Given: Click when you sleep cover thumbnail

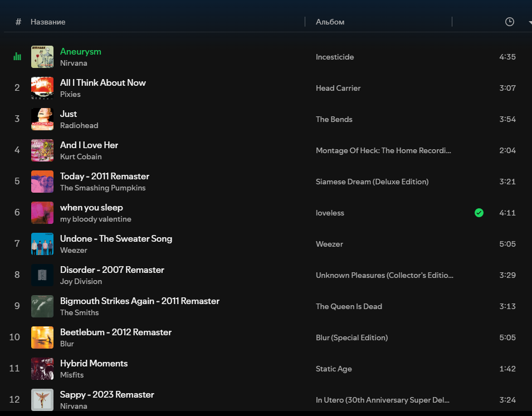Looking at the screenshot, I should click(42, 213).
